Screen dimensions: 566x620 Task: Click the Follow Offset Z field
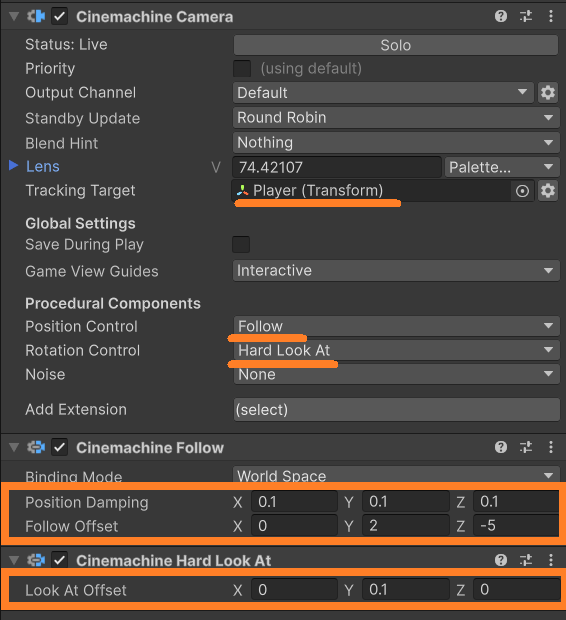(516, 526)
